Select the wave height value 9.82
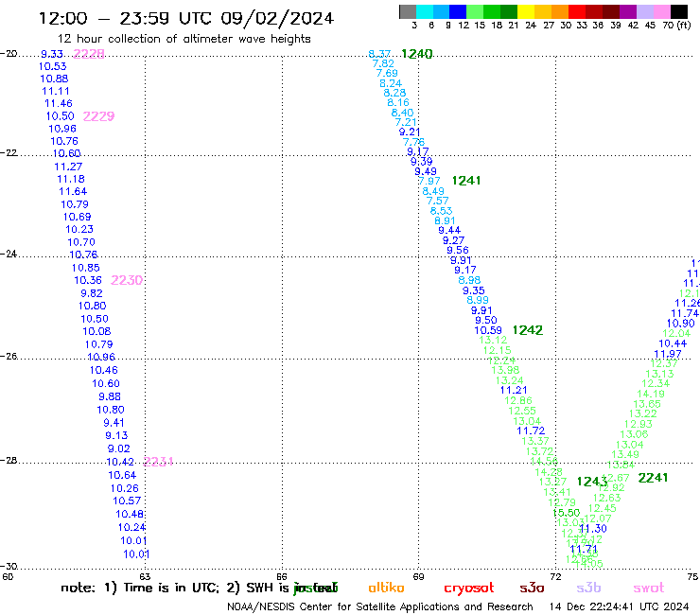Viewport: 700px width, 615px height. pyautogui.click(x=92, y=293)
